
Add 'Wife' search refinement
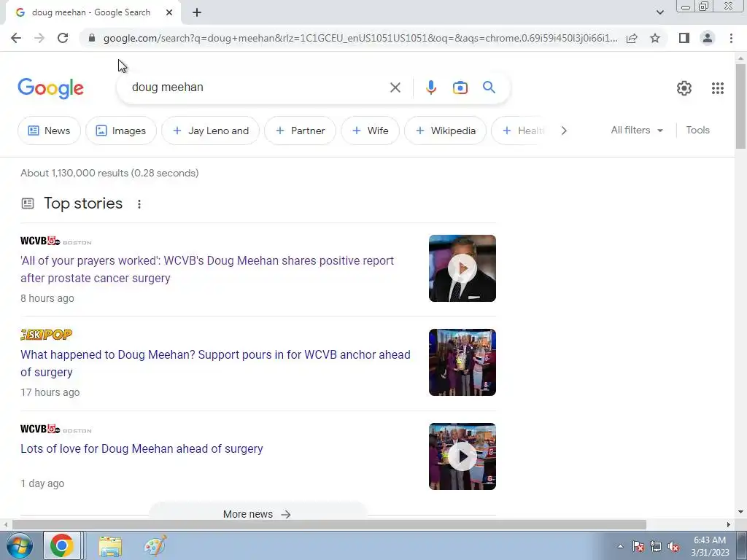click(x=370, y=131)
